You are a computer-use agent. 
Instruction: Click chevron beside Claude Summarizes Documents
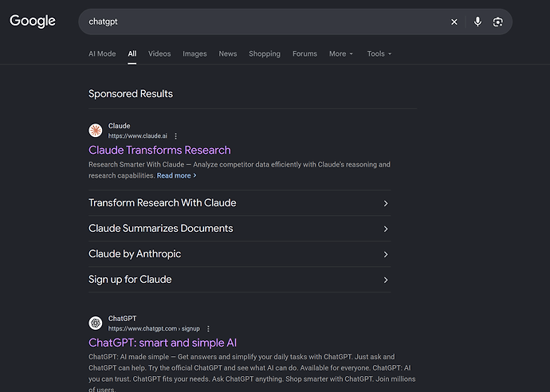tap(386, 229)
